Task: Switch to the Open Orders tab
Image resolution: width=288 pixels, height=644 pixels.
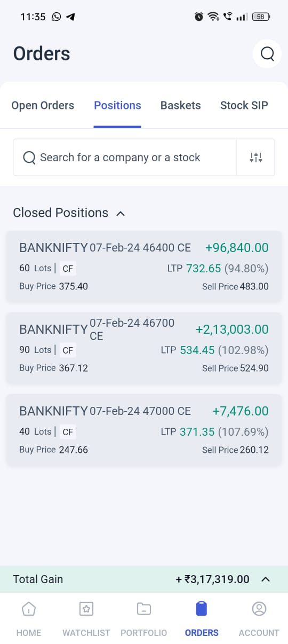Action: coord(43,105)
